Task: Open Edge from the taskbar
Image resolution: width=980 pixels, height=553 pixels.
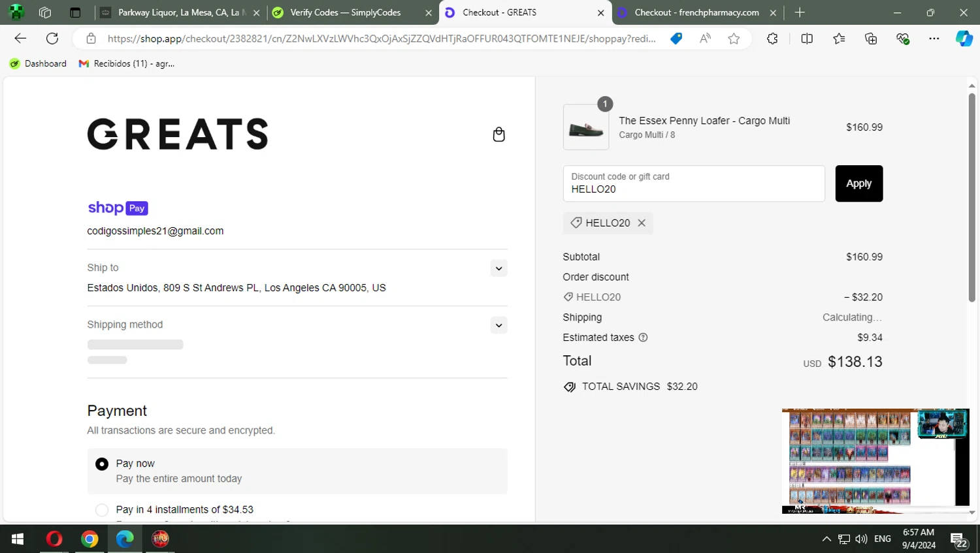Action: click(125, 539)
